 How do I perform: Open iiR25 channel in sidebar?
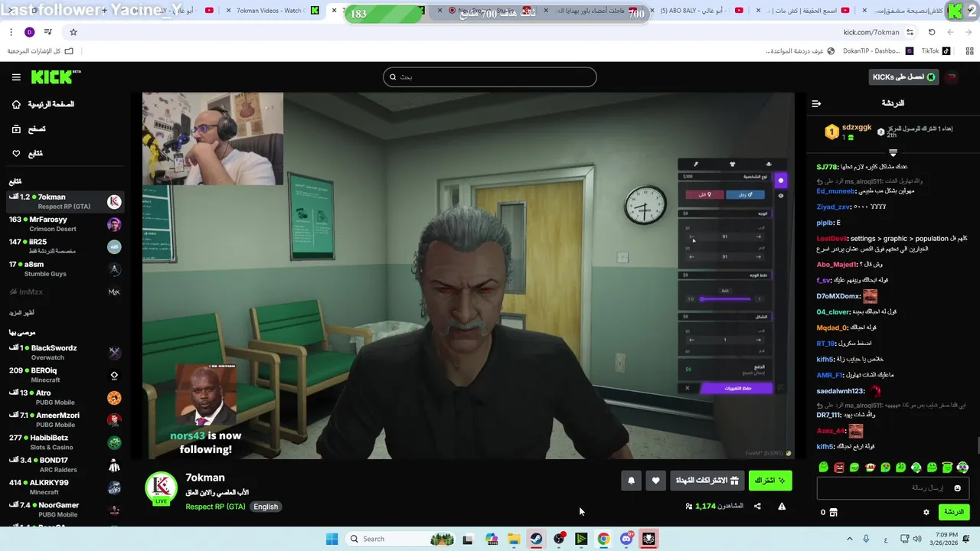(64, 246)
